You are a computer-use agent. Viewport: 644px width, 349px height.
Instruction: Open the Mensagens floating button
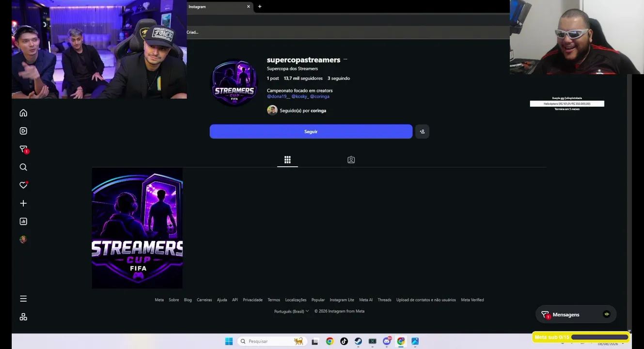coord(576,315)
